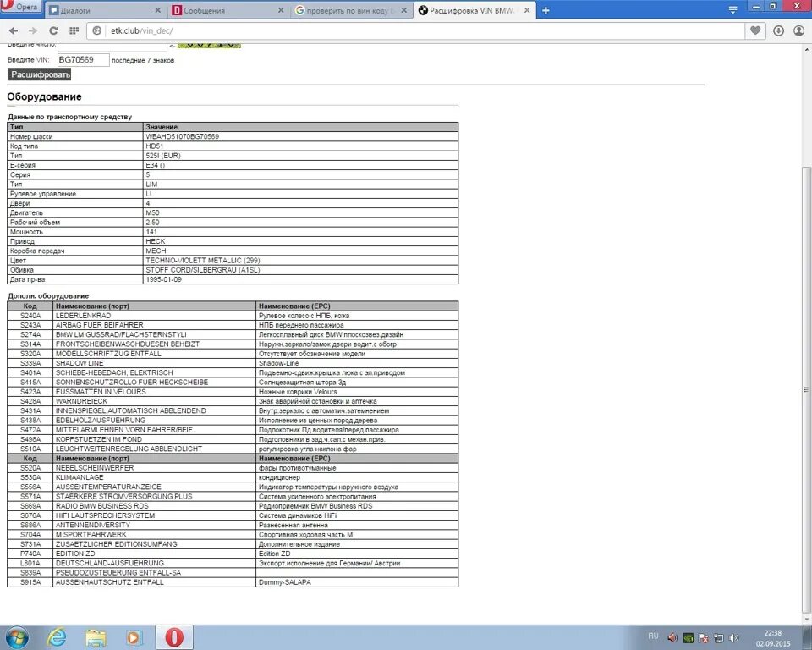Click the Расшифровать button
Viewport: 812px width, 650px height.
[x=40, y=74]
